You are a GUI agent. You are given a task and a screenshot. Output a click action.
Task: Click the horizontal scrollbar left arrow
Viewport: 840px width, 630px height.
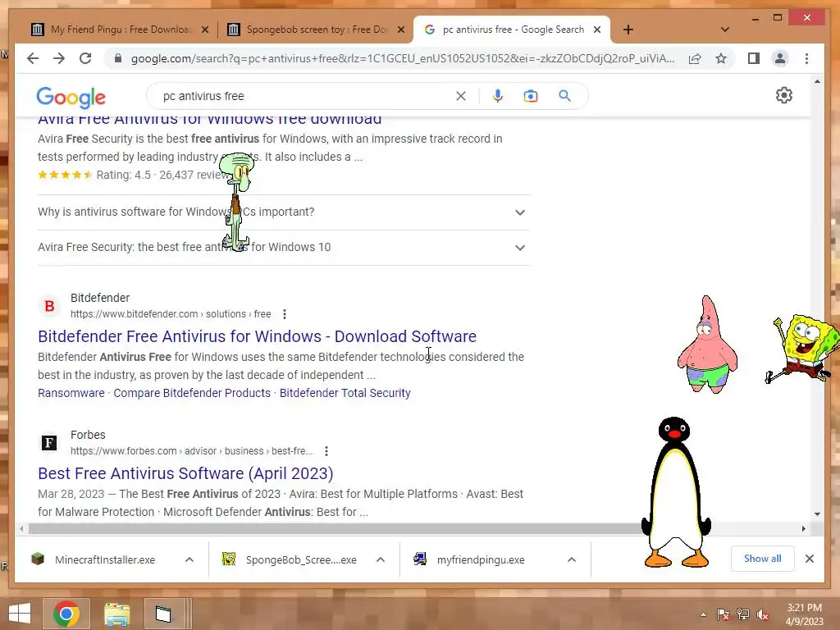(x=21, y=529)
